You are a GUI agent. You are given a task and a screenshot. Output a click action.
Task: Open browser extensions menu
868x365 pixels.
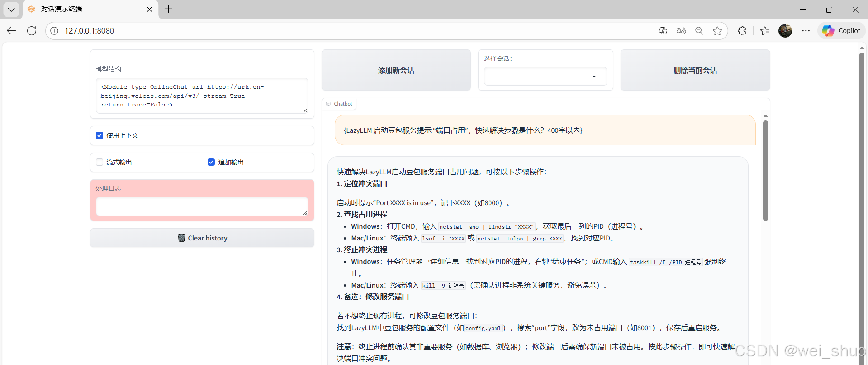[742, 31]
